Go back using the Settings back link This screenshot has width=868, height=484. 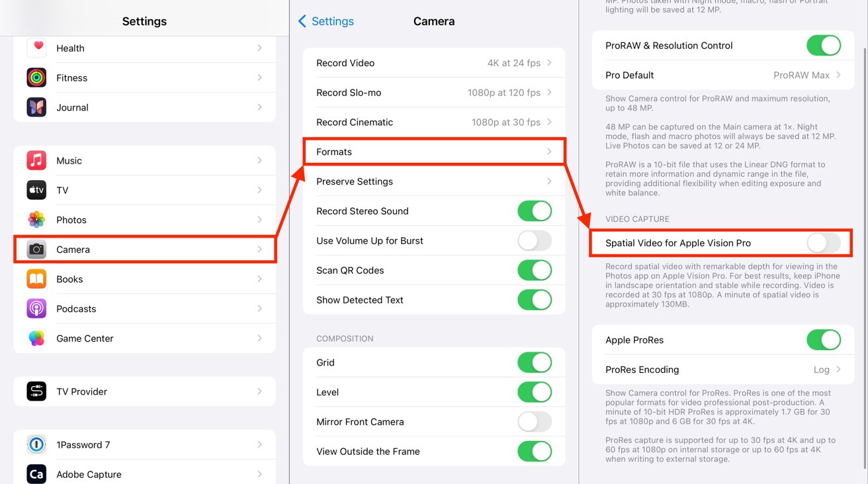[x=325, y=21]
